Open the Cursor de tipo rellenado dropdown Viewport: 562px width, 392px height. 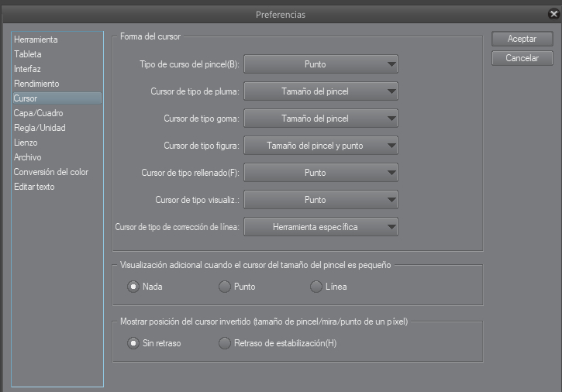coord(321,173)
